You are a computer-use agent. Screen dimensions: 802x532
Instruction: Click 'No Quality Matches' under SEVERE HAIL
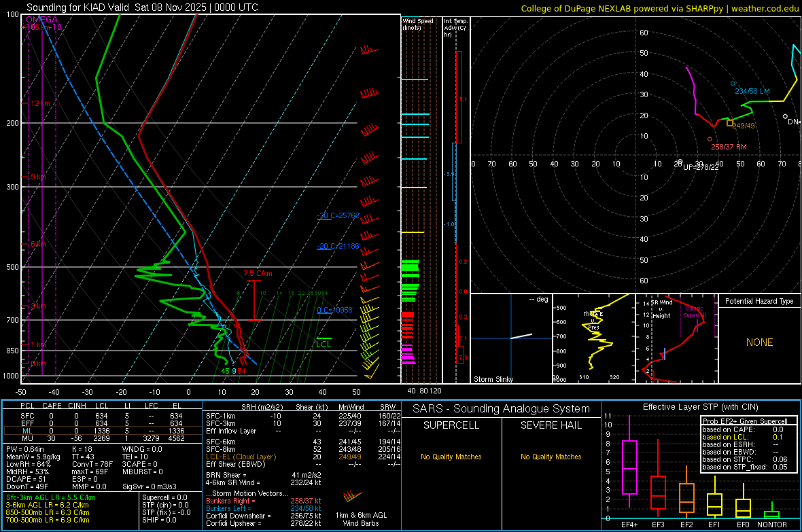click(551, 457)
